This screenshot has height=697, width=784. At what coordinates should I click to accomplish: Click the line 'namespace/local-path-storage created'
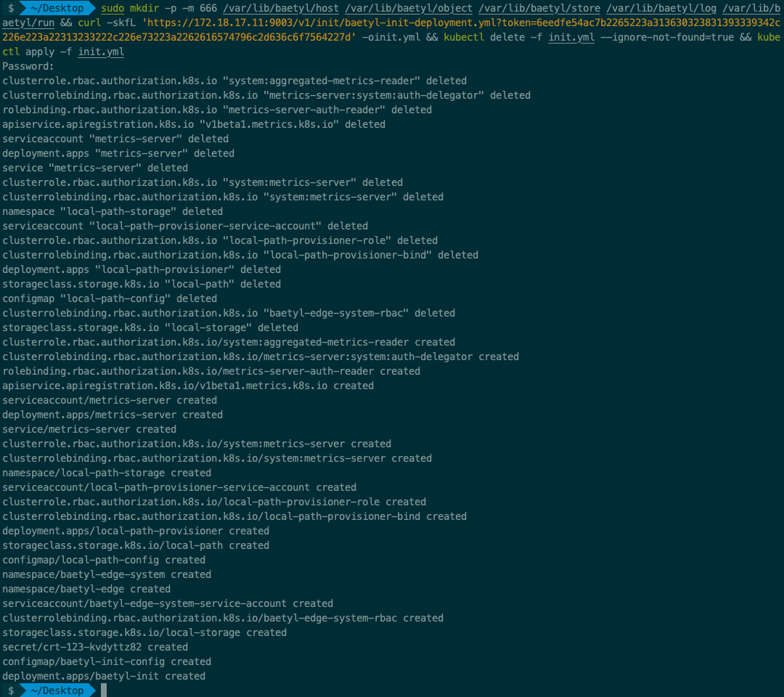click(107, 473)
